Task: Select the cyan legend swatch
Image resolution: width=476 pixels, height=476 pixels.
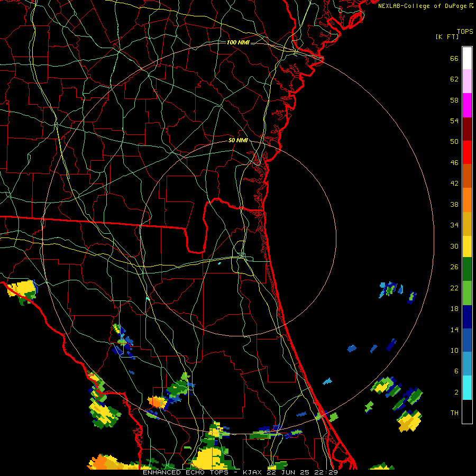Action: click(x=467, y=388)
